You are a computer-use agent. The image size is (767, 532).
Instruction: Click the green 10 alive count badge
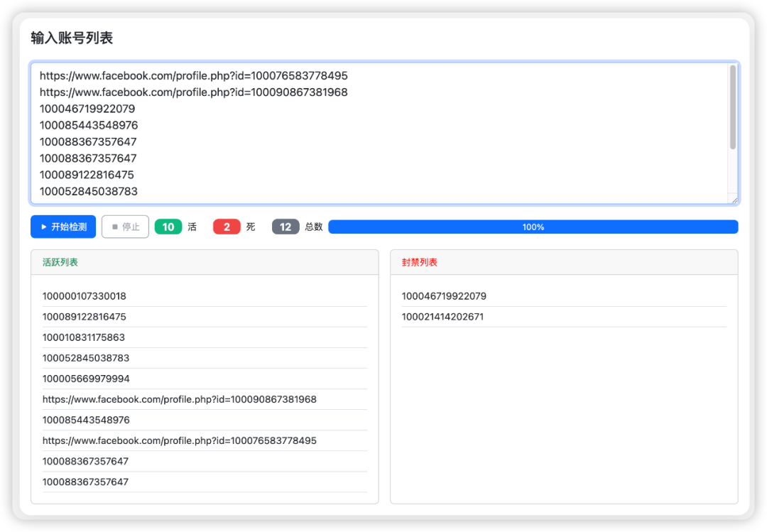[x=168, y=227]
